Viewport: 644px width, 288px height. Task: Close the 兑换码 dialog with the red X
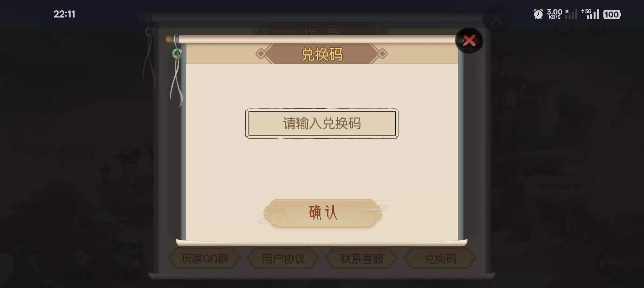click(469, 41)
